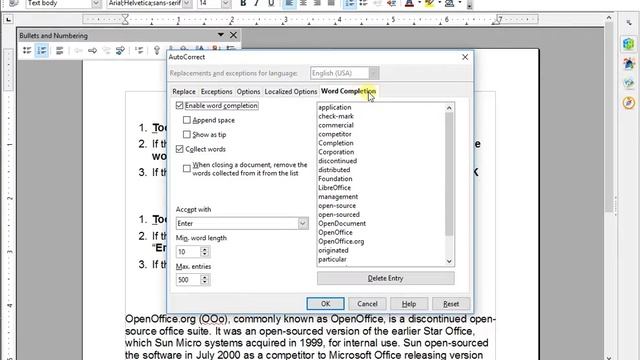This screenshot has height=360, width=640.
Task: Demote one level with subpoints
Action: point(120,51)
